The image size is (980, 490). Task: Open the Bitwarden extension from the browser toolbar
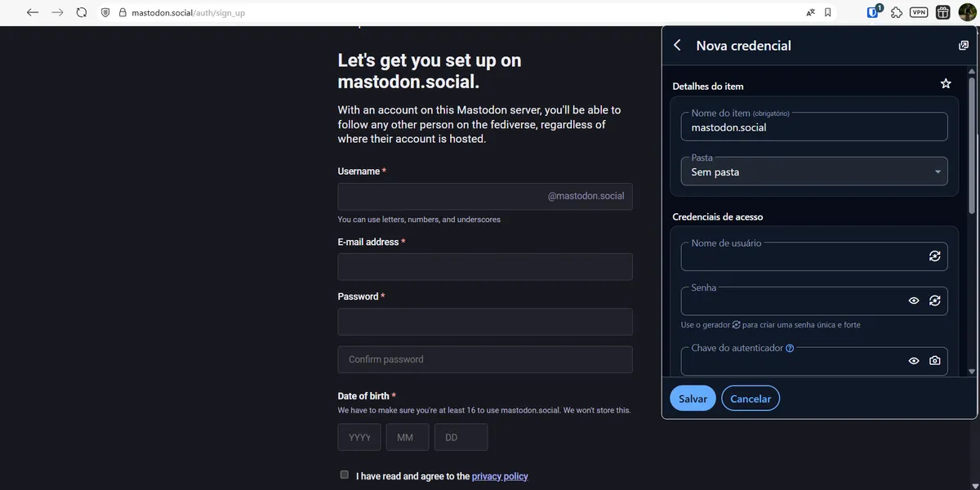(872, 11)
